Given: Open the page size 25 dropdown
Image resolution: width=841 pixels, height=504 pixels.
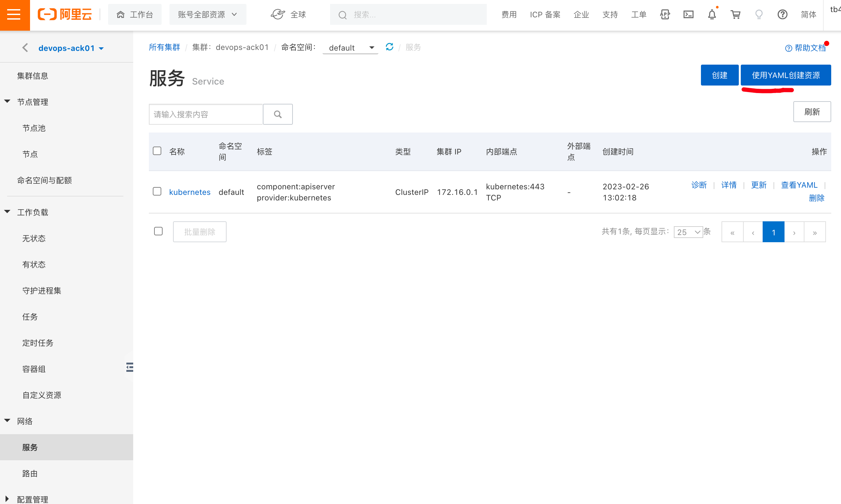Looking at the screenshot, I should click(x=688, y=232).
